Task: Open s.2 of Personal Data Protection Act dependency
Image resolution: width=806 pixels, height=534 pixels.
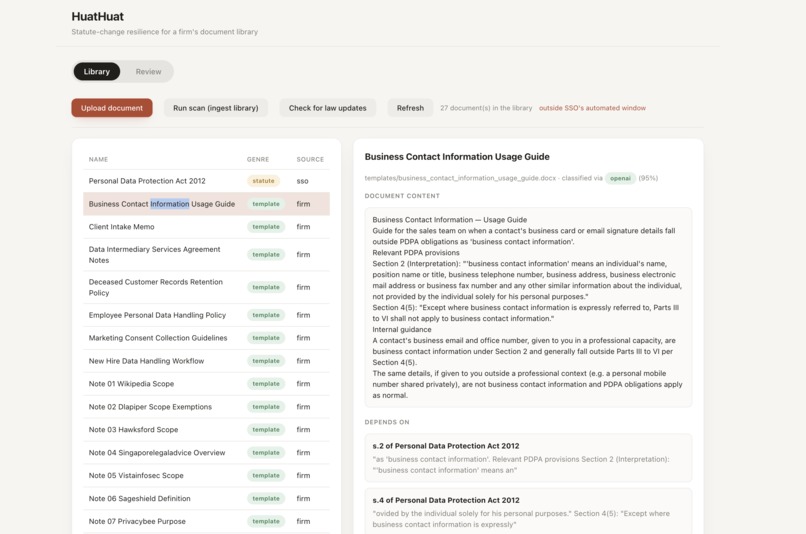Action: (528, 458)
